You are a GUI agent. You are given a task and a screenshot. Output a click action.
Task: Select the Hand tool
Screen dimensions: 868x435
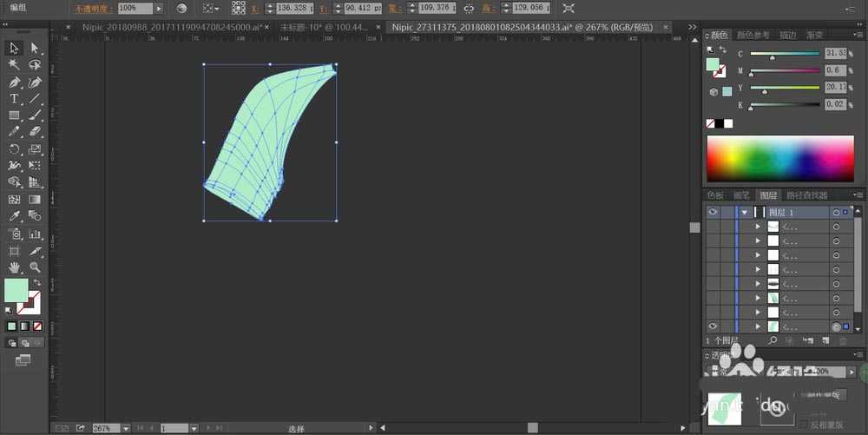(x=14, y=267)
